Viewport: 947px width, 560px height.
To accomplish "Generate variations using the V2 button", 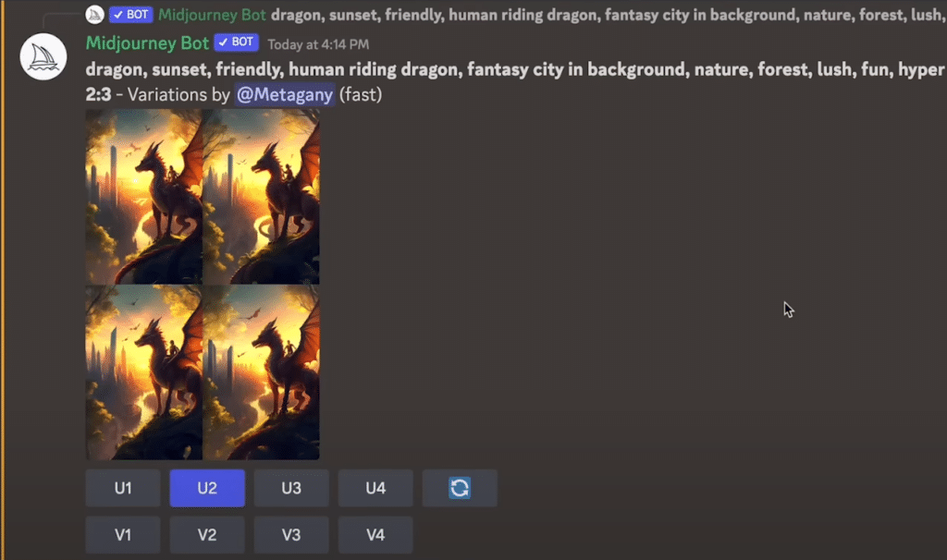I will point(207,535).
